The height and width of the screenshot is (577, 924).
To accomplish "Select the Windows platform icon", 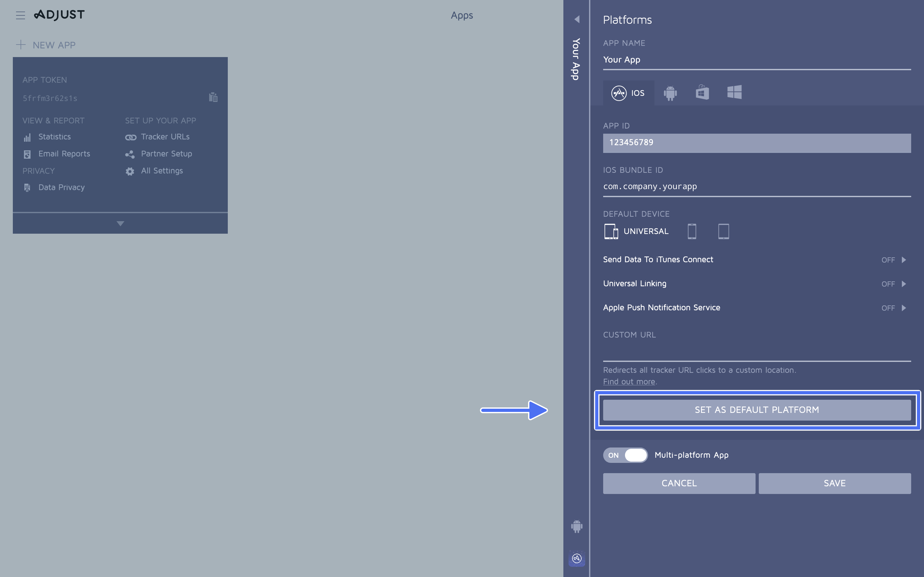I will pos(734,92).
